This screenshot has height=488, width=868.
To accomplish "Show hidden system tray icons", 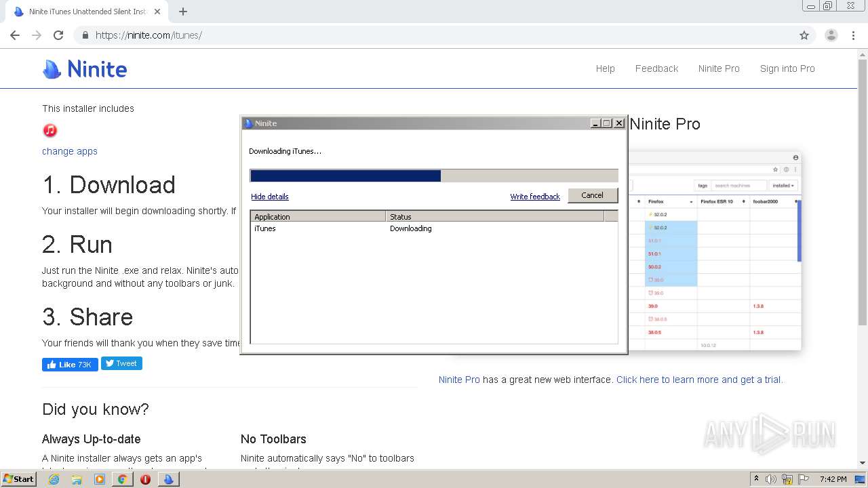I will [756, 479].
